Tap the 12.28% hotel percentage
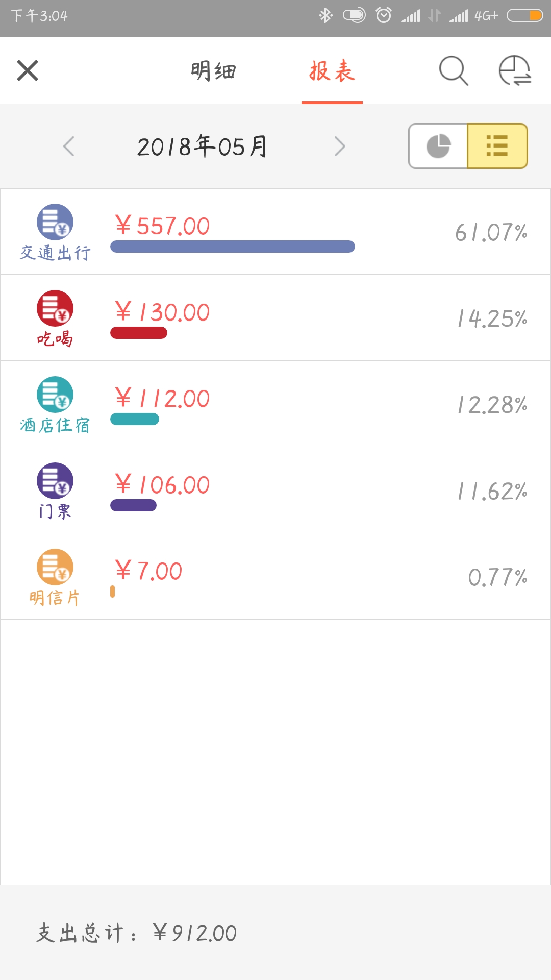This screenshot has width=551, height=980. 492,405
